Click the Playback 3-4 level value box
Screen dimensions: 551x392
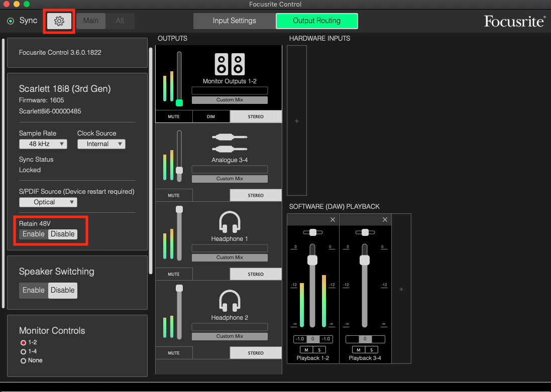tap(365, 339)
